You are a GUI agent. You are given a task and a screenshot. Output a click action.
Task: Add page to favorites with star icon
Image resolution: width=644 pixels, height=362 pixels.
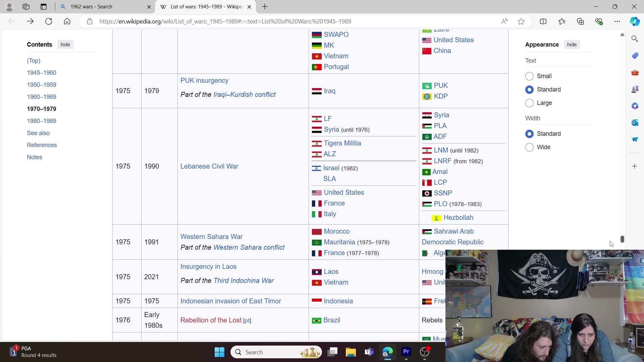(521, 21)
